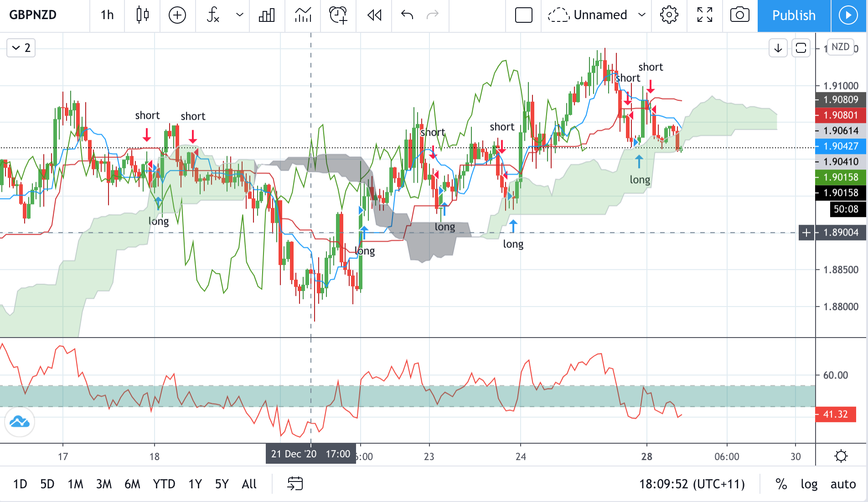Screen dimensions: 868x502
Task: Open time axis settings gear icon
Action: coord(841,456)
